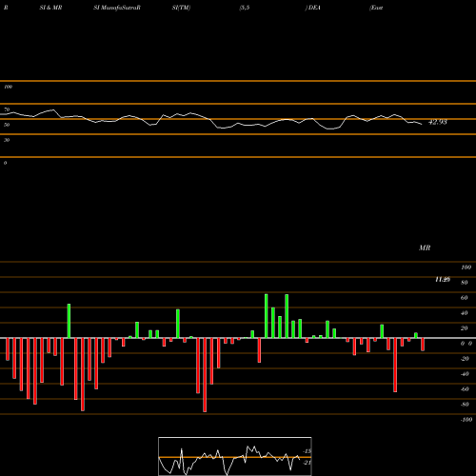Click the 11.29 value in the MR panel

tap(443, 280)
